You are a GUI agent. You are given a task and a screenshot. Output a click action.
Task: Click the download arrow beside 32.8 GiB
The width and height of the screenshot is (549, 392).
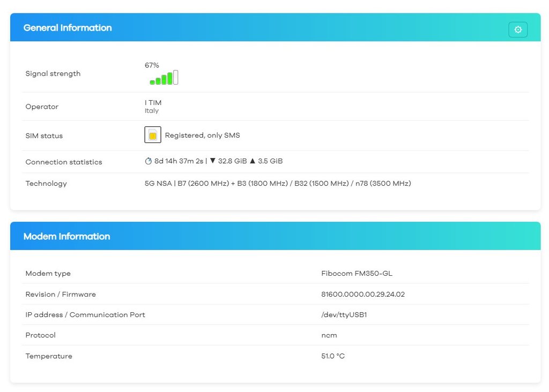pyautogui.click(x=212, y=161)
